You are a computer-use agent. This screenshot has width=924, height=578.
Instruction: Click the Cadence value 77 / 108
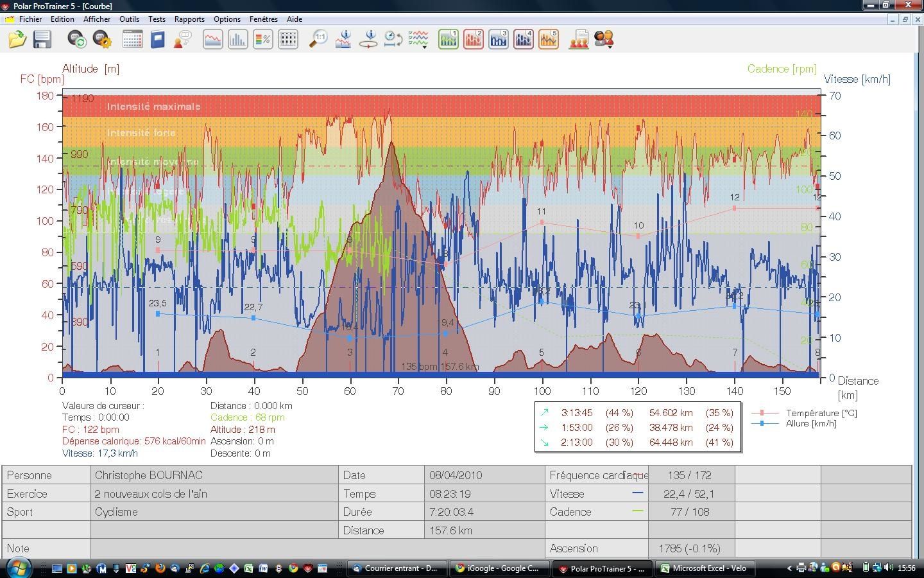[691, 512]
